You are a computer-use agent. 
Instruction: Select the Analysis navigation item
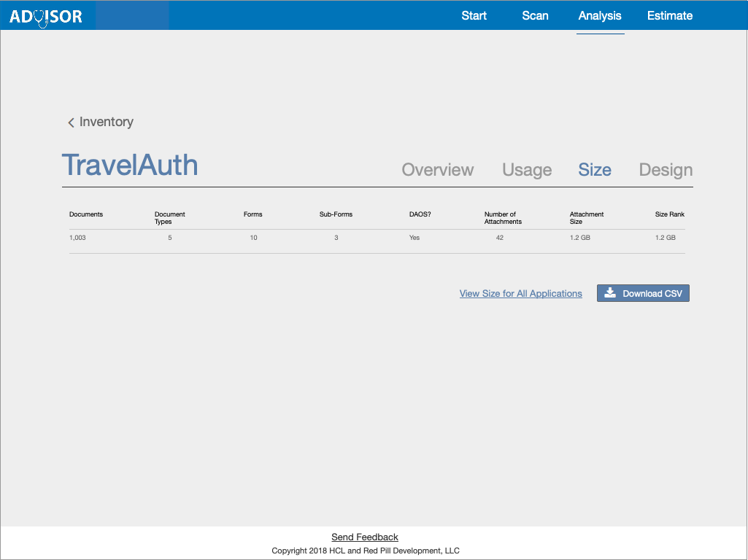click(600, 15)
